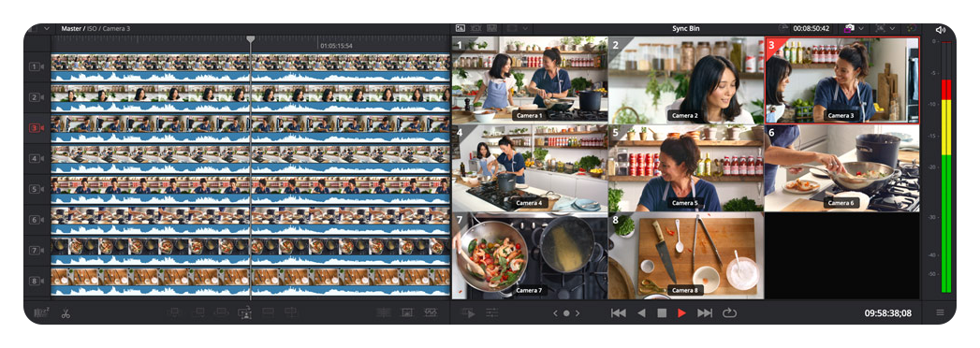Select the highlighted Camera 3 view

[841, 80]
